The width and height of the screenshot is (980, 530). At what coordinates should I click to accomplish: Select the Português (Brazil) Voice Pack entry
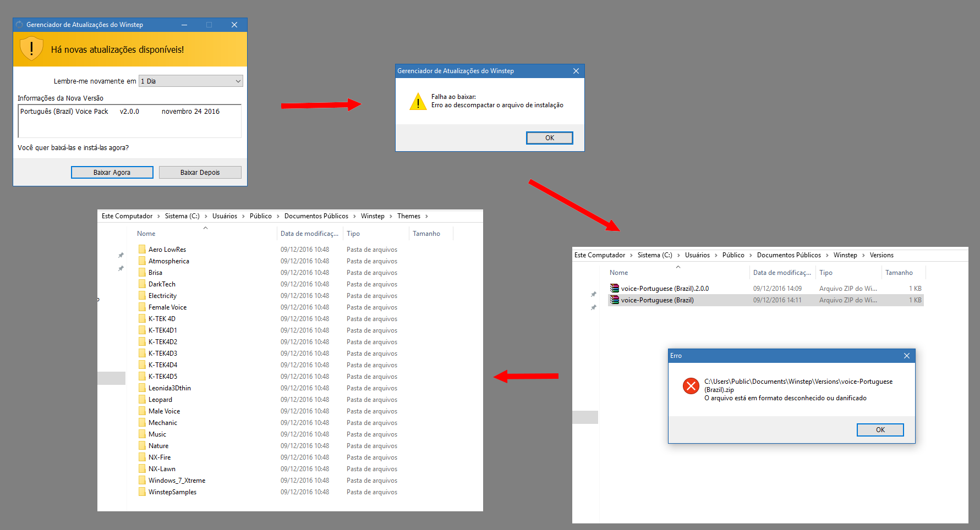click(64, 112)
